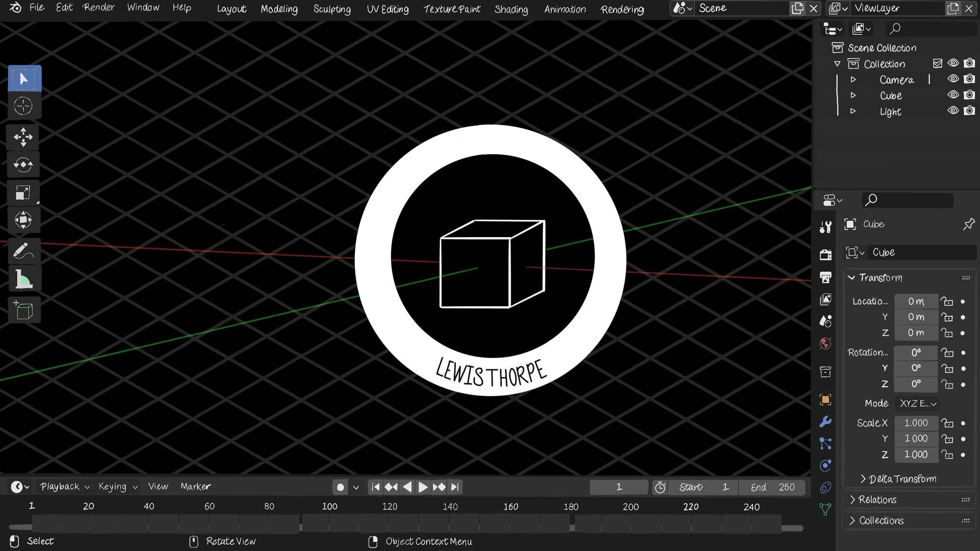The height and width of the screenshot is (551, 980).
Task: Open Physics properties tab
Action: click(x=826, y=466)
